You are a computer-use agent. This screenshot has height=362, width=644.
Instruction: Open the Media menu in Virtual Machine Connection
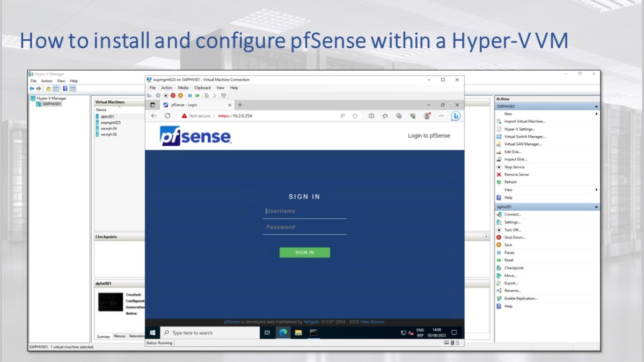[x=185, y=87]
